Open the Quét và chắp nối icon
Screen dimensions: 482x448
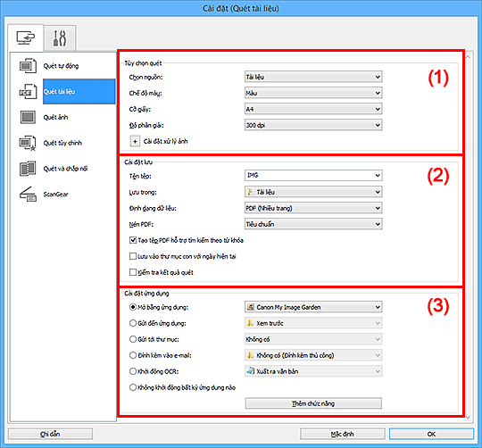28,169
